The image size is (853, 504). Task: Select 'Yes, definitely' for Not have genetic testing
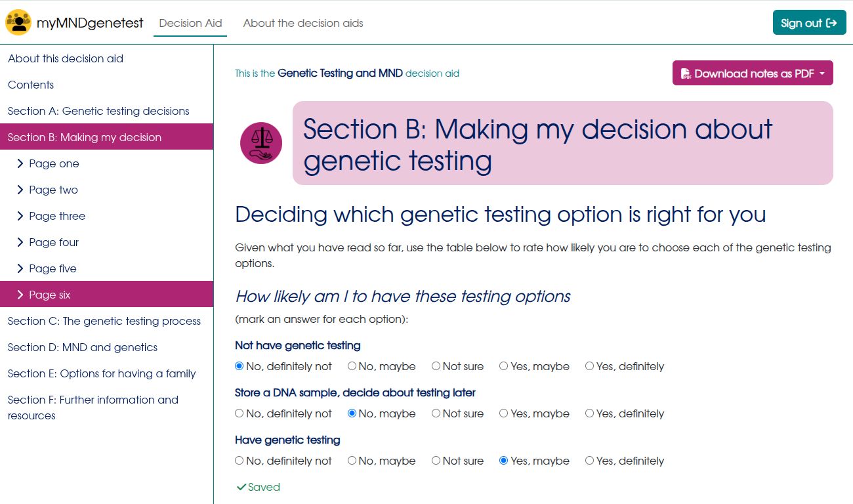pyautogui.click(x=589, y=366)
